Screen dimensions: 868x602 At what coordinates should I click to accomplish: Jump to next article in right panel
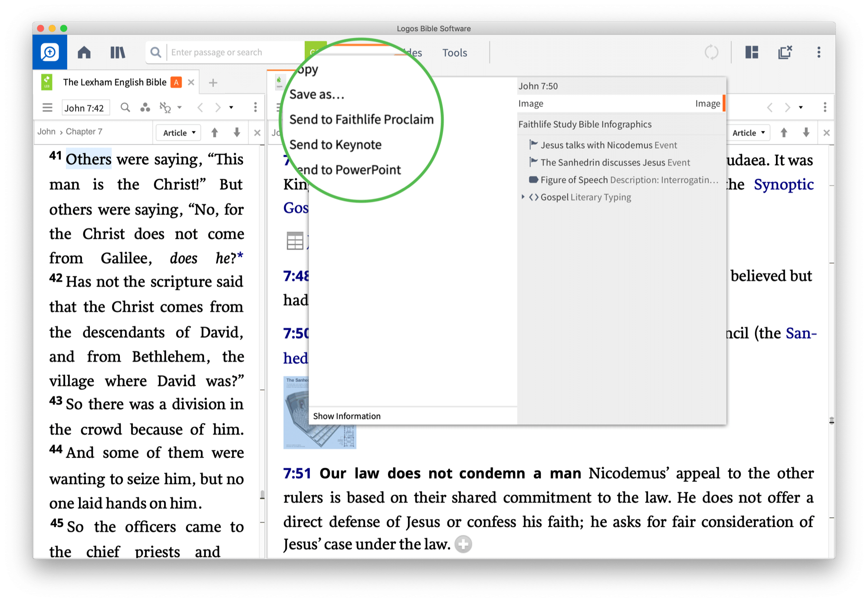pos(806,132)
